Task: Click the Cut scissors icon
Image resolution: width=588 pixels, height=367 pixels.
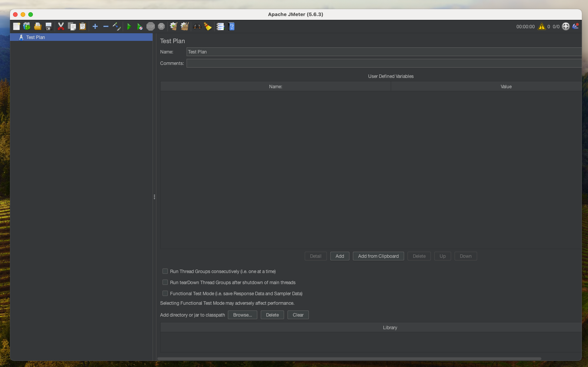Action: 61,26
